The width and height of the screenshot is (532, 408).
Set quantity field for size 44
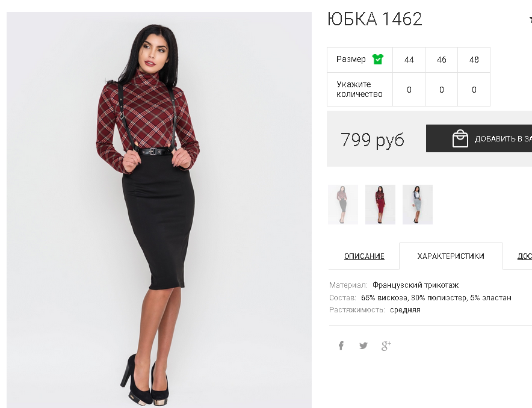[409, 90]
